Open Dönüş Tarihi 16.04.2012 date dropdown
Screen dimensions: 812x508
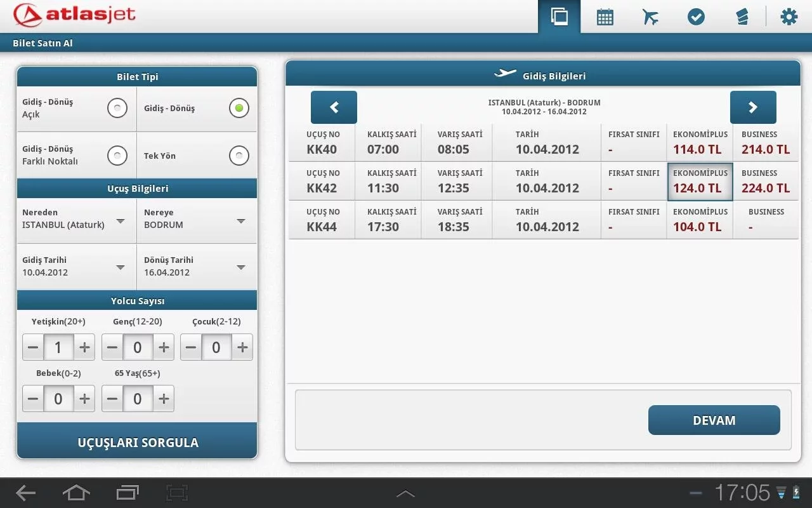197,267
